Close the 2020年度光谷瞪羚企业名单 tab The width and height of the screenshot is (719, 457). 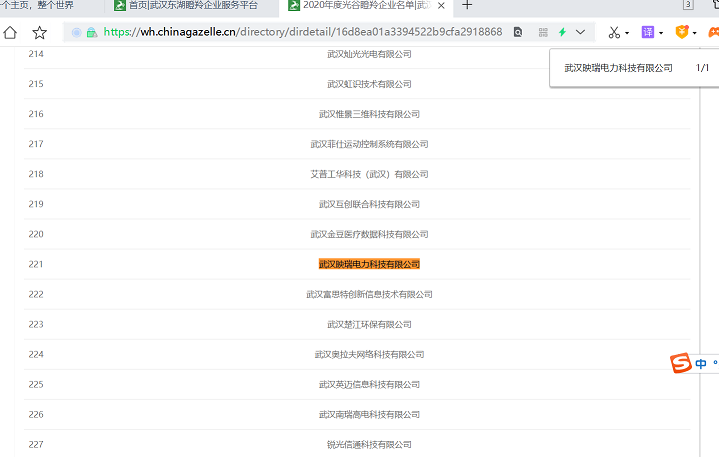click(441, 6)
